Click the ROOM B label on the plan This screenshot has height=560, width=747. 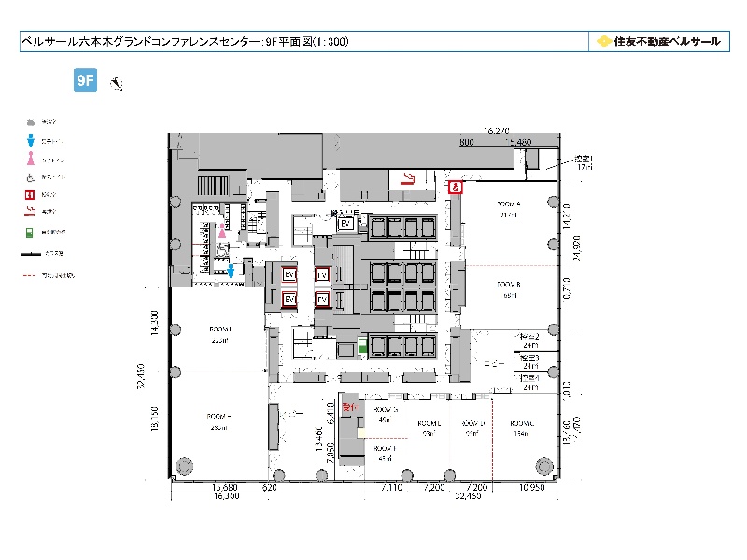coord(509,285)
